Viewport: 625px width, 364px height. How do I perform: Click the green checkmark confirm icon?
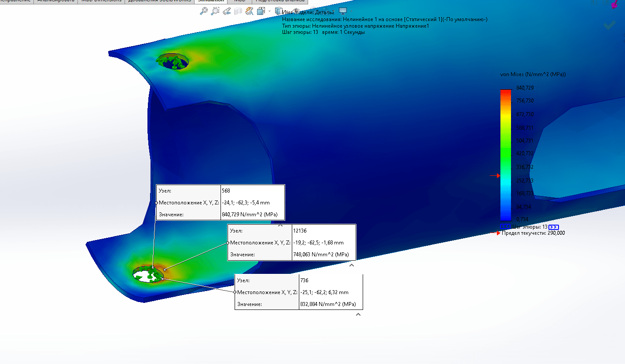point(610,25)
